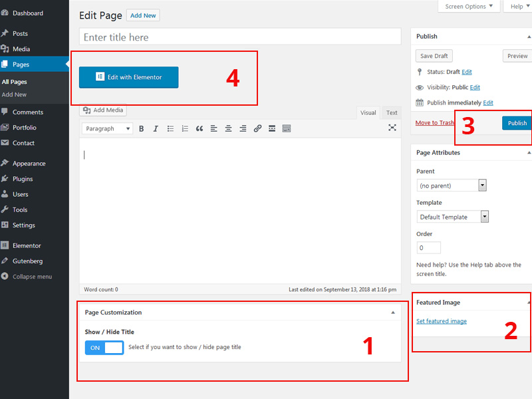Apply blockquote formatting

199,128
